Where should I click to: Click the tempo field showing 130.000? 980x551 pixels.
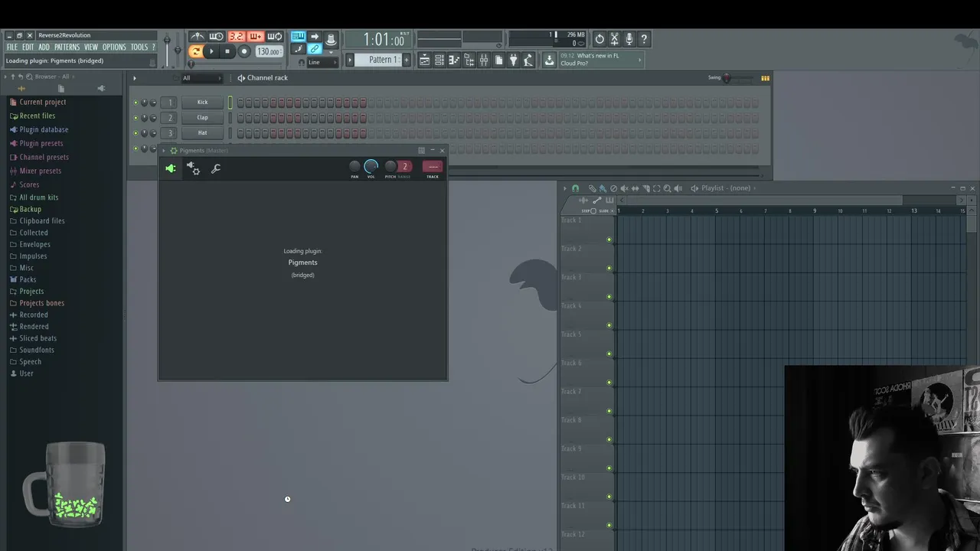[269, 51]
